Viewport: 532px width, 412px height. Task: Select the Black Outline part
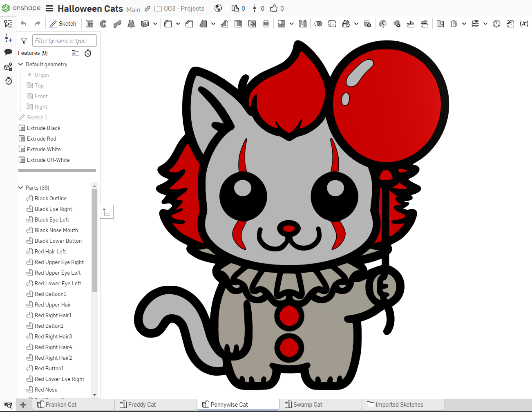coord(51,198)
